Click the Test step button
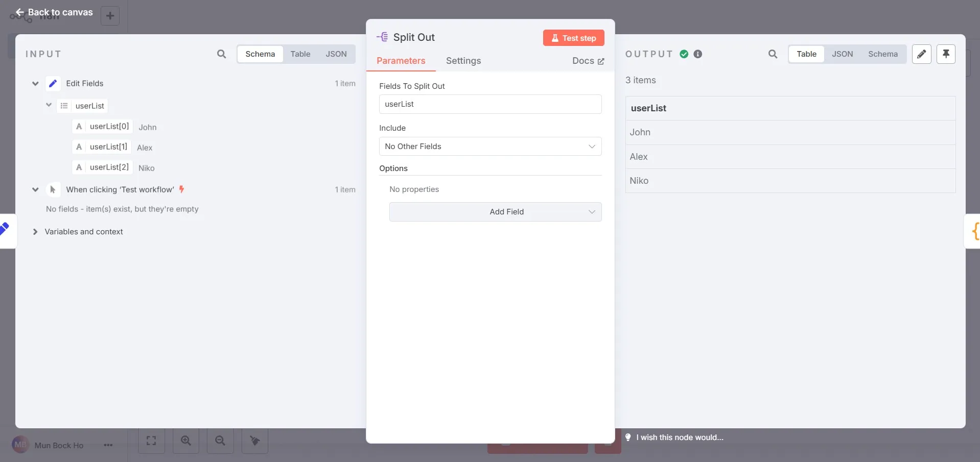The width and height of the screenshot is (980, 462). point(573,38)
